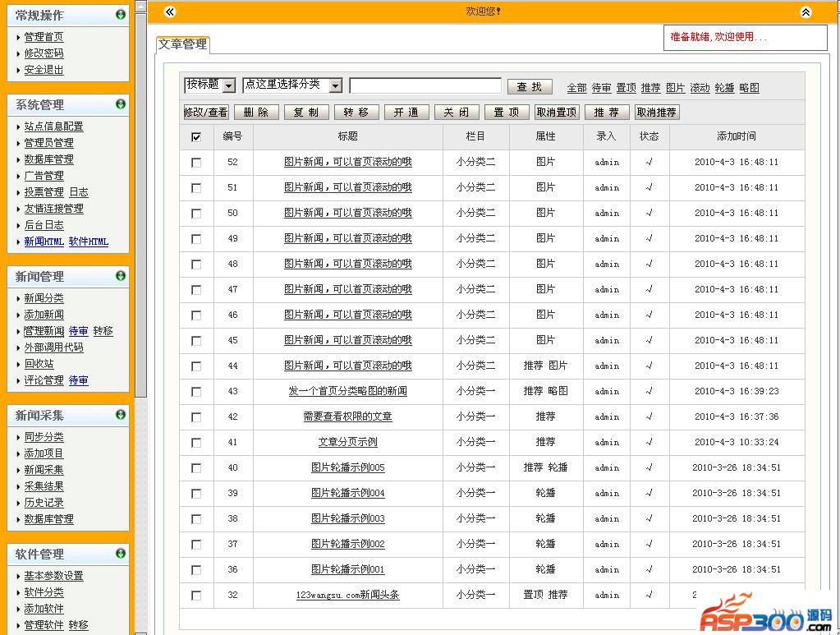The height and width of the screenshot is (635, 840).
Task: Switch to the 文章管理 tab
Action: point(182,44)
